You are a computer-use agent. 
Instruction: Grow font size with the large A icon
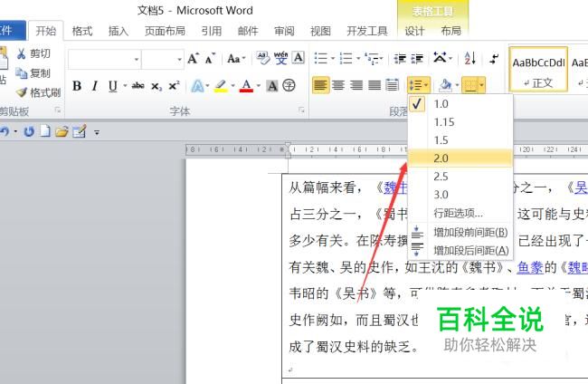click(x=193, y=58)
